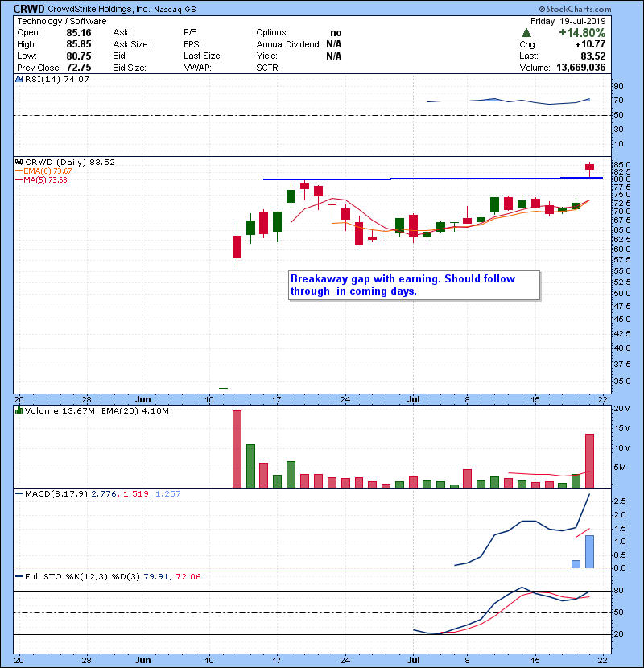This screenshot has height=668, width=644.
Task: Click the MACD histogram value 1.257
Action: coord(168,494)
